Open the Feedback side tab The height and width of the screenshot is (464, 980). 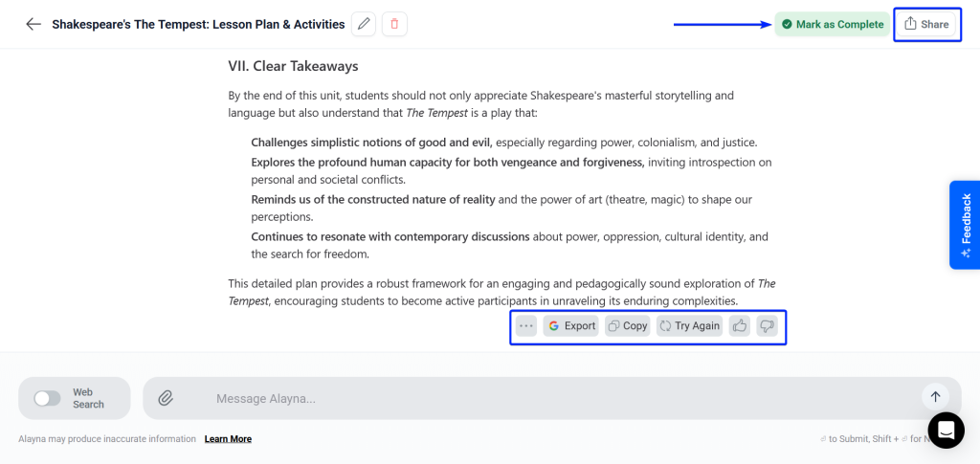coord(965,225)
